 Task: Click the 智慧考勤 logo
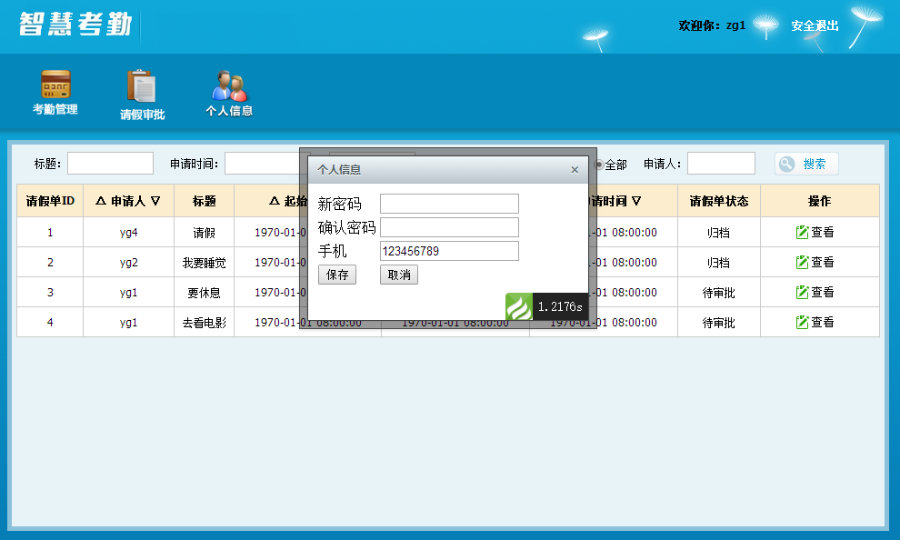pyautogui.click(x=75, y=24)
